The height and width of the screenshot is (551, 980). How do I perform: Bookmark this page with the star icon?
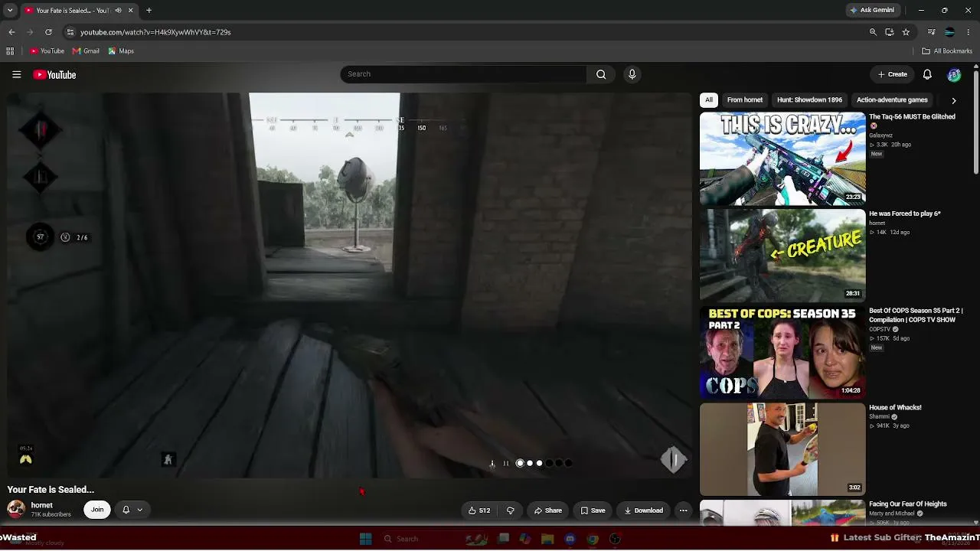pyautogui.click(x=906, y=32)
